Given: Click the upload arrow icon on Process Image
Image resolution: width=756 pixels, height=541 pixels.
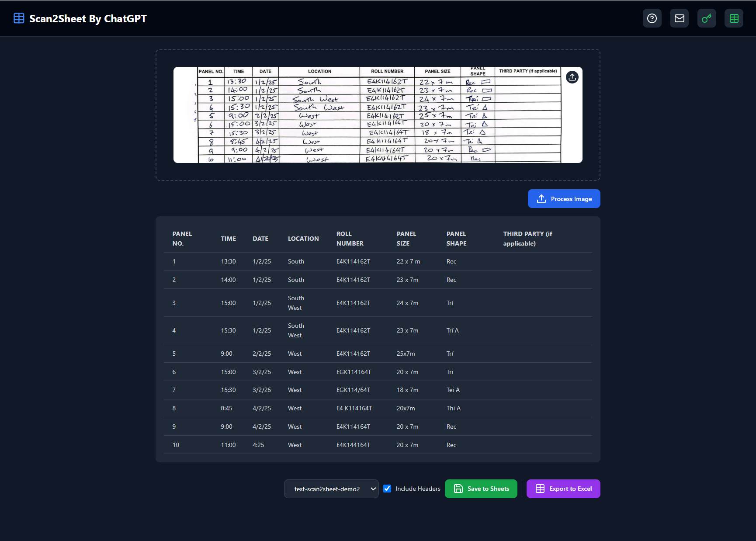Looking at the screenshot, I should (x=541, y=199).
